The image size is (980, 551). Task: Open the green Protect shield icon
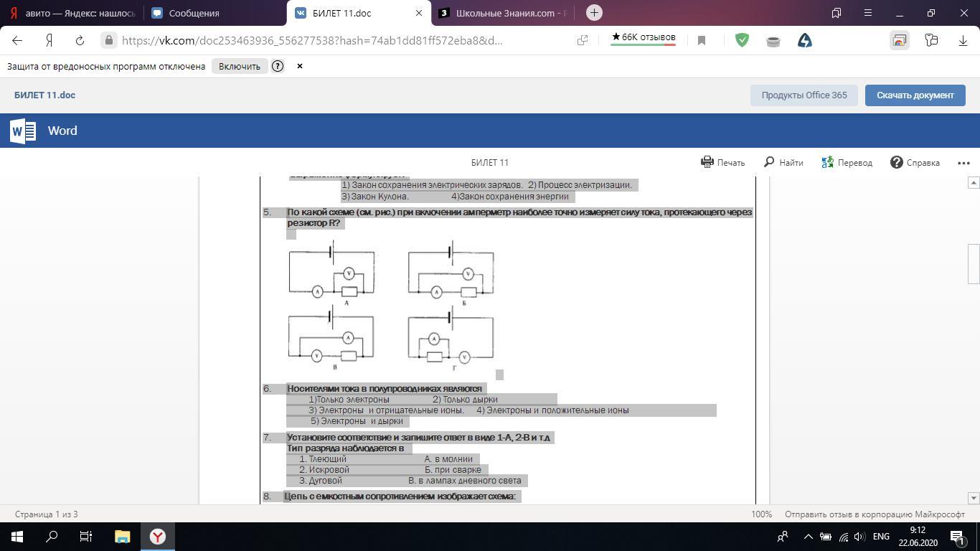743,40
